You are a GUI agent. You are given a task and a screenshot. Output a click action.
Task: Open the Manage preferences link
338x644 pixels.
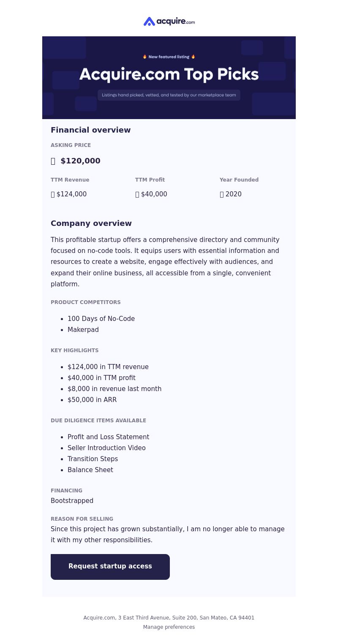point(169,627)
